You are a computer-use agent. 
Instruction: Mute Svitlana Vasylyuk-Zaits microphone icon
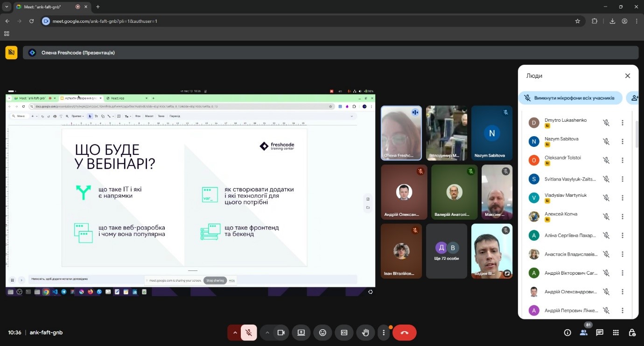coord(606,179)
